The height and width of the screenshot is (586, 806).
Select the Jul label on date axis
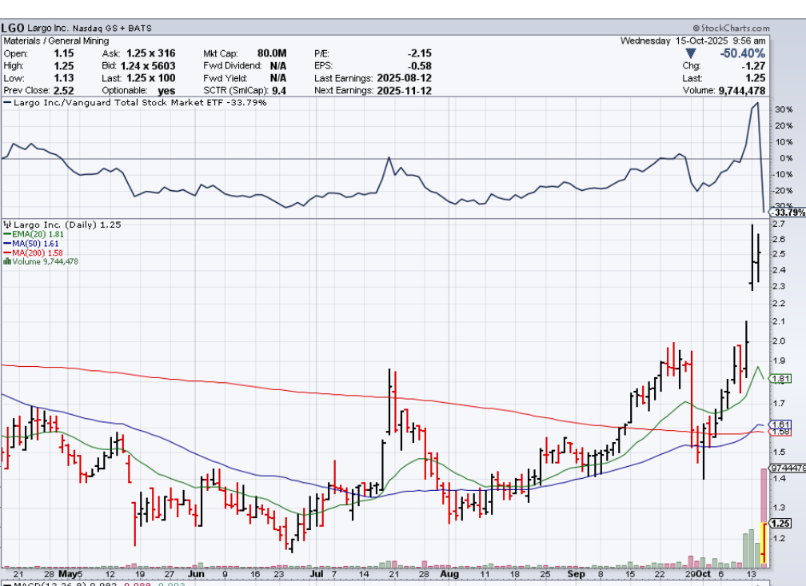pos(316,575)
